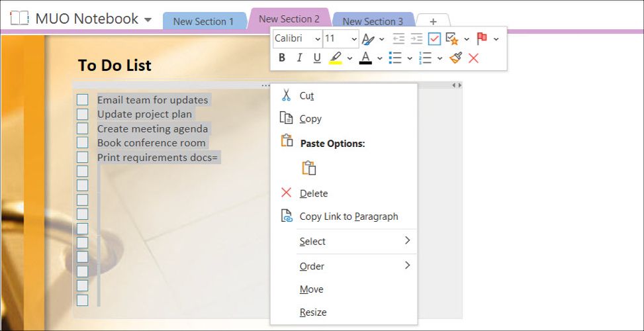644x331 pixels.
Task: Click the Book conference room text
Action: pyautogui.click(x=152, y=143)
